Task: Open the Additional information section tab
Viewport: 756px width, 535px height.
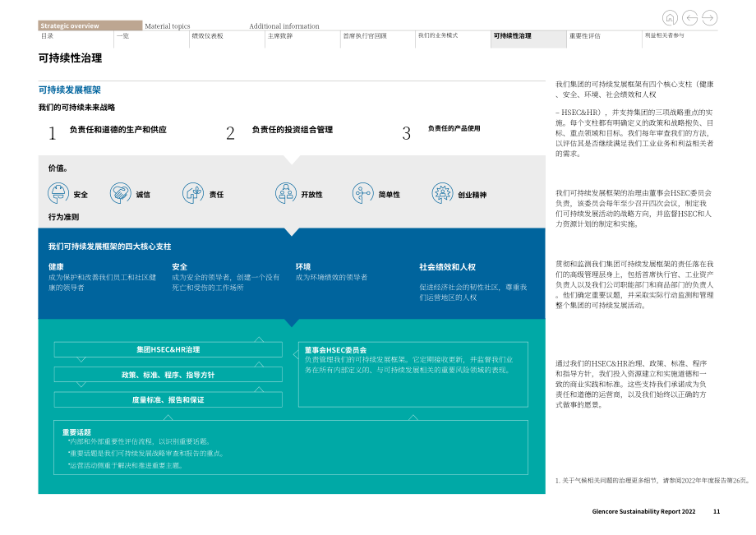Action: pyautogui.click(x=284, y=26)
